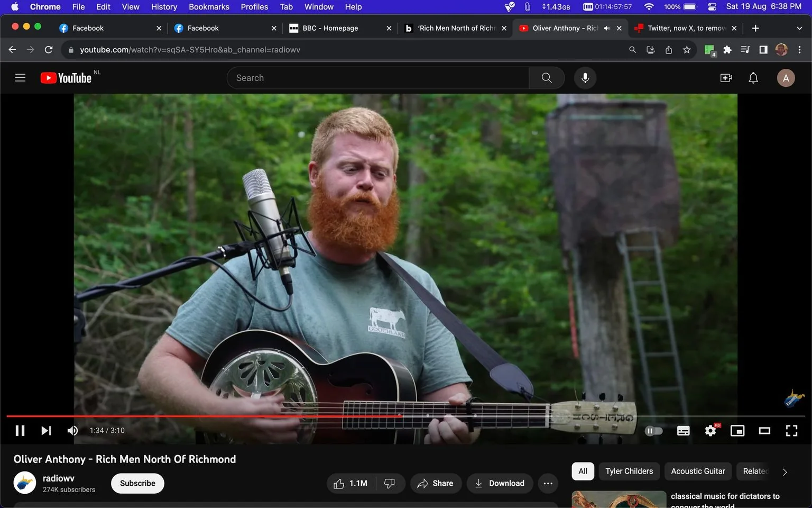812x508 pixels.
Task: Show next related topic chips
Action: (x=785, y=472)
